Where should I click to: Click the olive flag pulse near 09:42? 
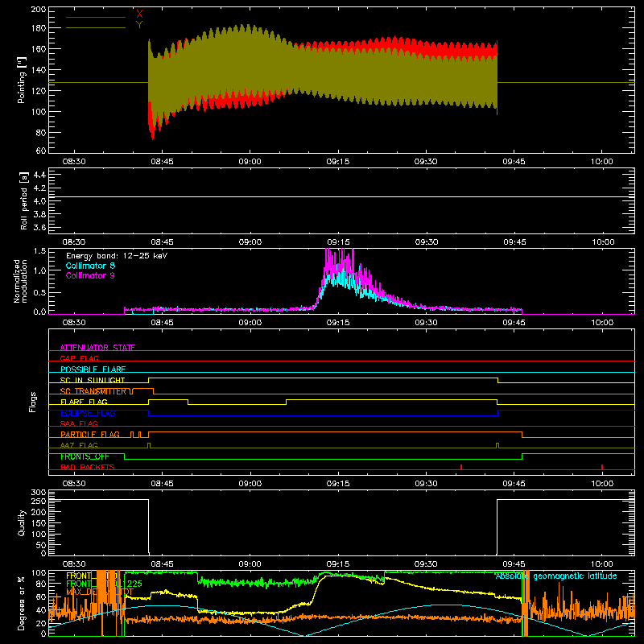click(497, 446)
